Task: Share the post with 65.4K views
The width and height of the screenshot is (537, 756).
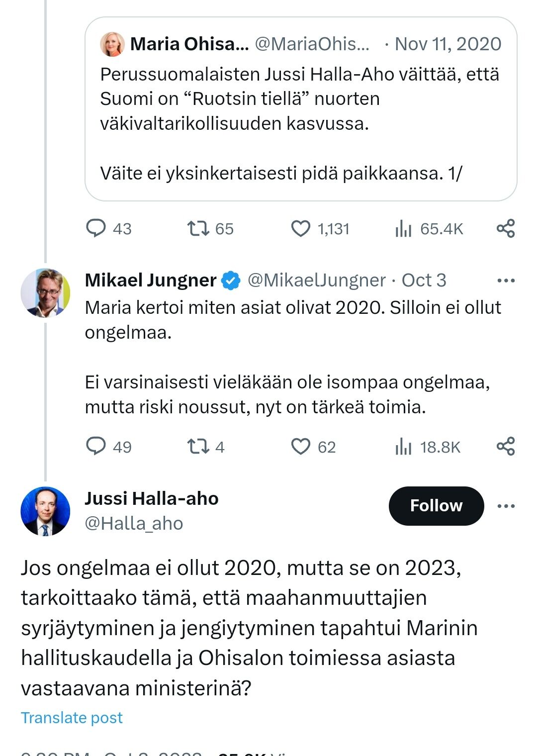Action: point(506,228)
